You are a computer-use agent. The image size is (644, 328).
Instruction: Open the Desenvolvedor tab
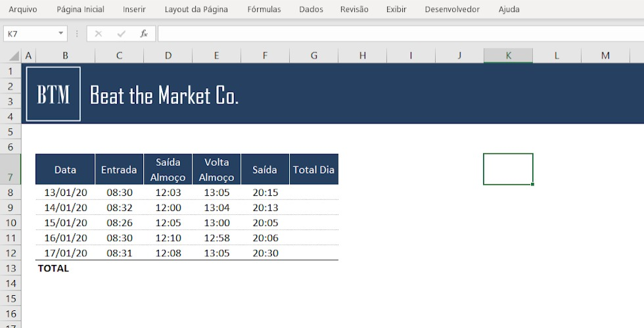(452, 9)
